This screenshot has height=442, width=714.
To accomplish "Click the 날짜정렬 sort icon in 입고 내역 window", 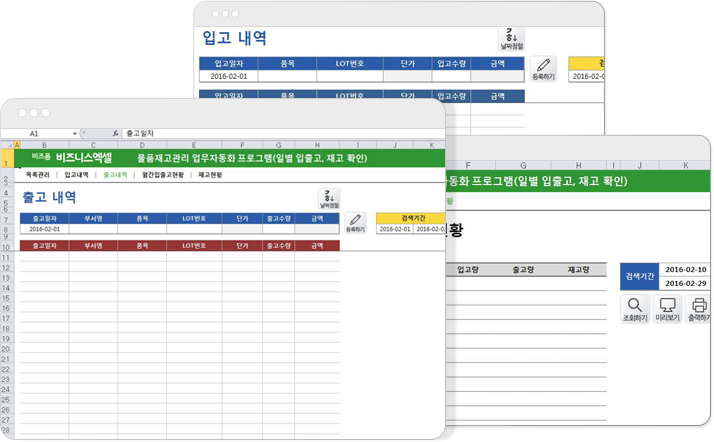I will pyautogui.click(x=512, y=39).
